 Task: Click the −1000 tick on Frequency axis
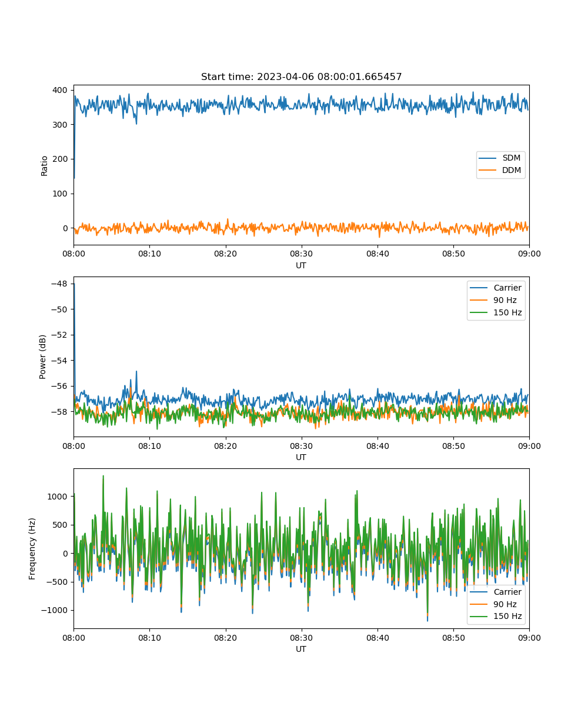tap(55, 611)
